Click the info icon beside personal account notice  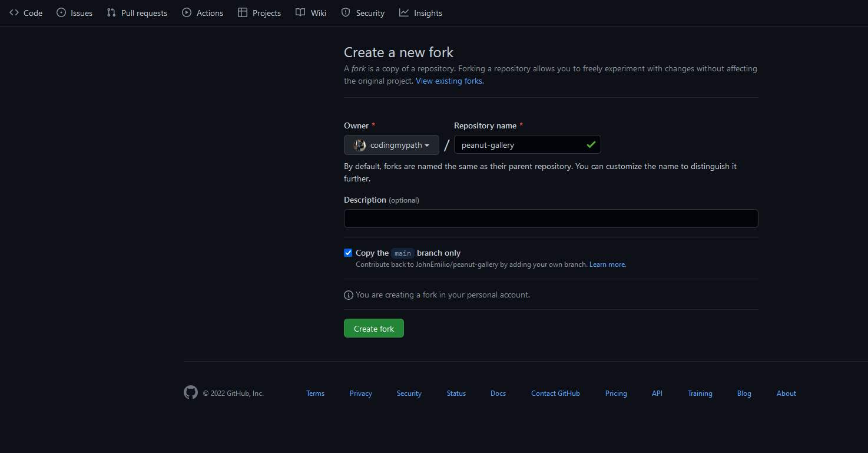349,295
